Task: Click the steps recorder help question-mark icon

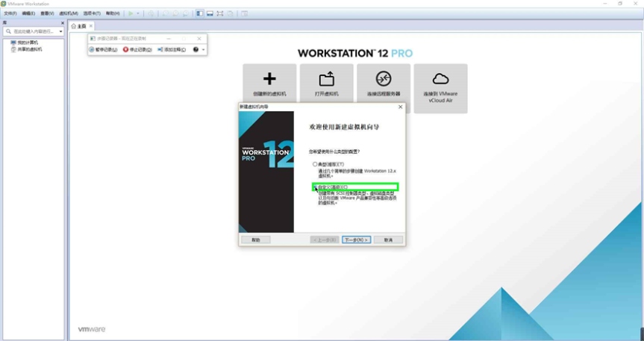Action: point(196,50)
